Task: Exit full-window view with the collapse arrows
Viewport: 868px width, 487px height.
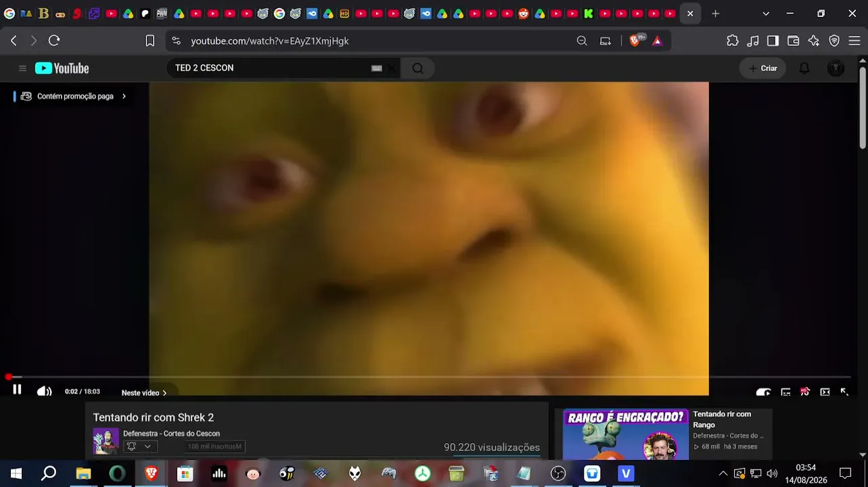Action: (844, 392)
